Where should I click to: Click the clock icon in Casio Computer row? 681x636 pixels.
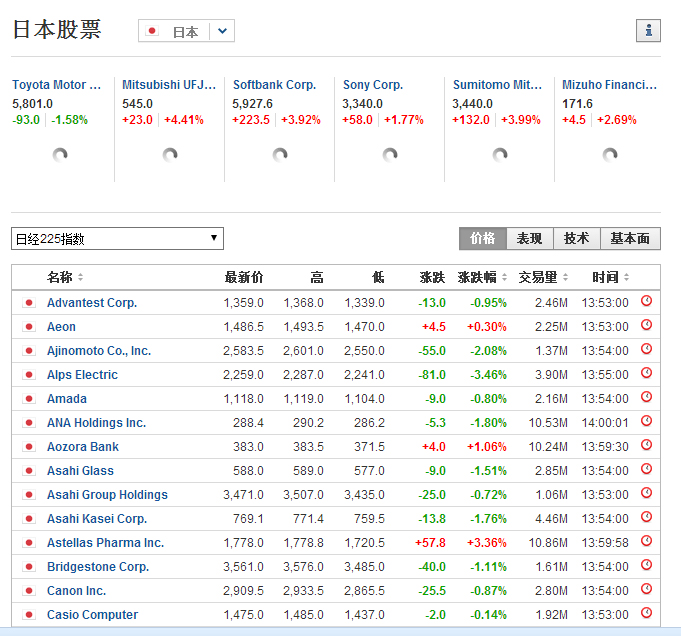click(x=647, y=613)
